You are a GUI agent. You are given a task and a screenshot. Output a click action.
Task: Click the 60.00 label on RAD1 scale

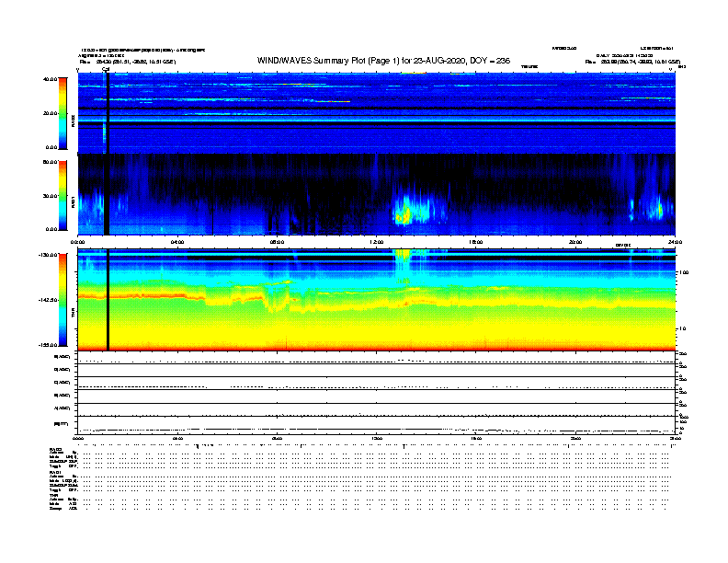click(x=51, y=162)
